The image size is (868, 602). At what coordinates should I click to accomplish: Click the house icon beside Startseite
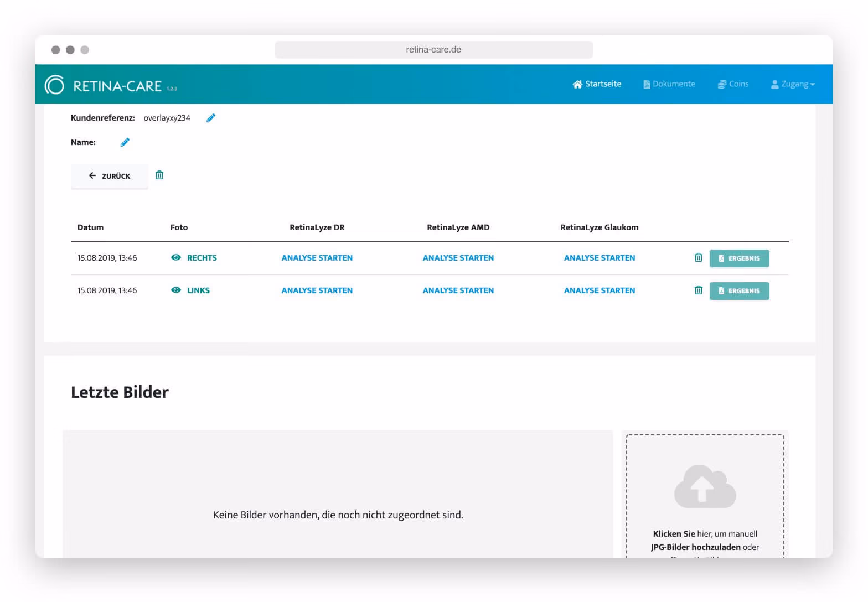tap(577, 84)
